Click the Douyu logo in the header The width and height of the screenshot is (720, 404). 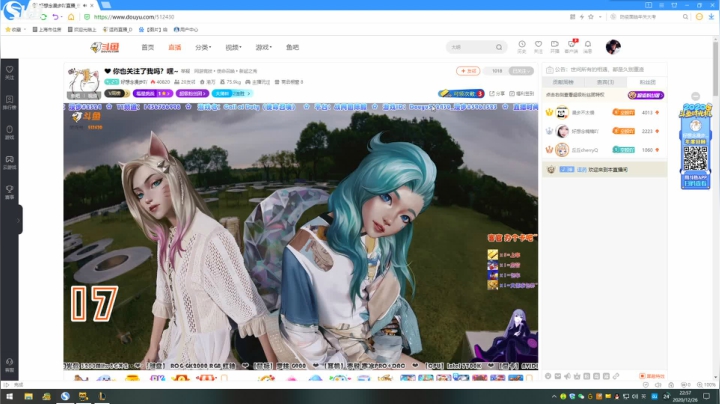[x=105, y=47]
